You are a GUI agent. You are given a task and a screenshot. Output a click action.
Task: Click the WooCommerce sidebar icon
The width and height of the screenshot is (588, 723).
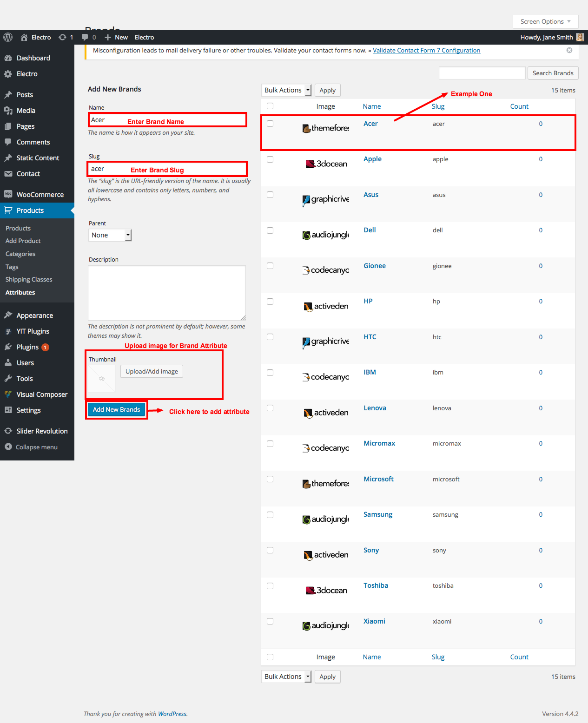8,194
